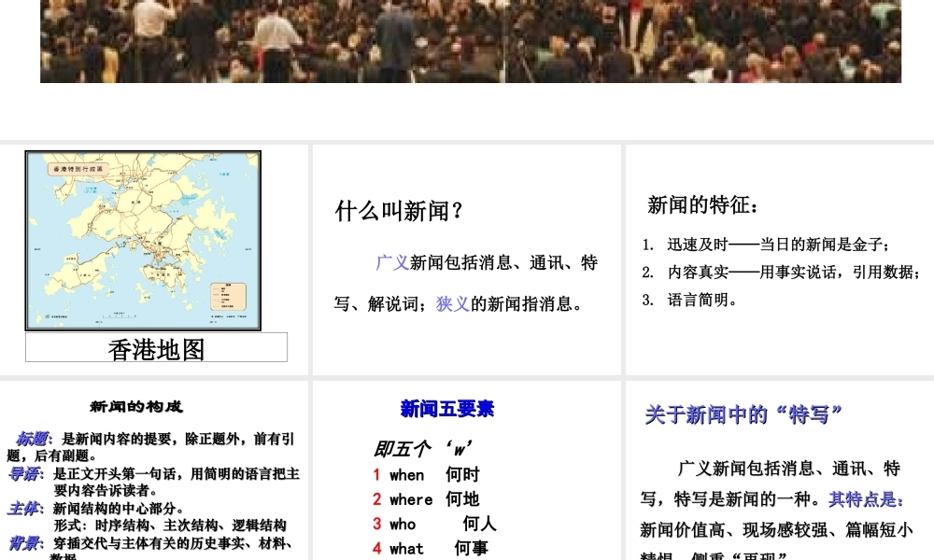This screenshot has height=560, width=934.
Task: Click the 主体 heading label
Action: pos(24,509)
